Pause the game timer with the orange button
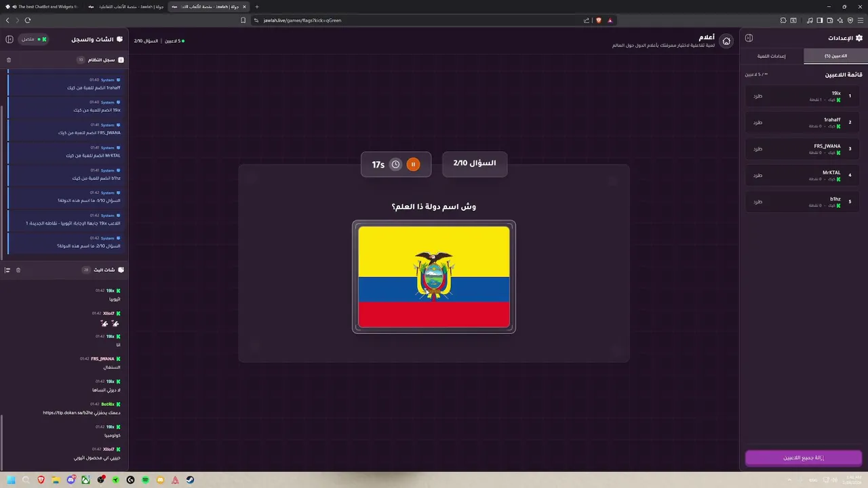The height and width of the screenshot is (488, 868). point(413,164)
